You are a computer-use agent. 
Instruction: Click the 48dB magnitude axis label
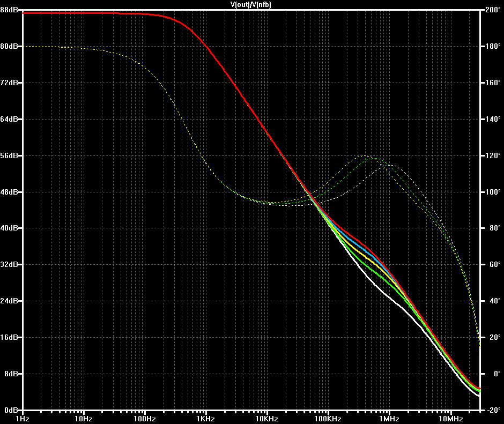[x=9, y=192]
